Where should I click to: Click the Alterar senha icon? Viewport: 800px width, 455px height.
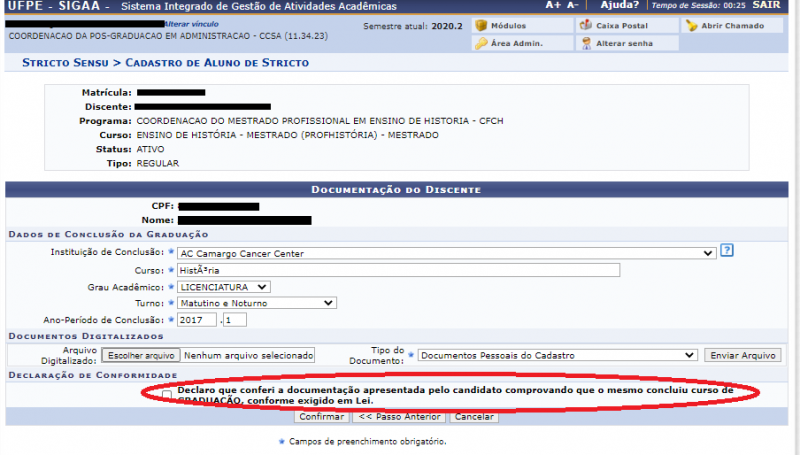coord(586,43)
